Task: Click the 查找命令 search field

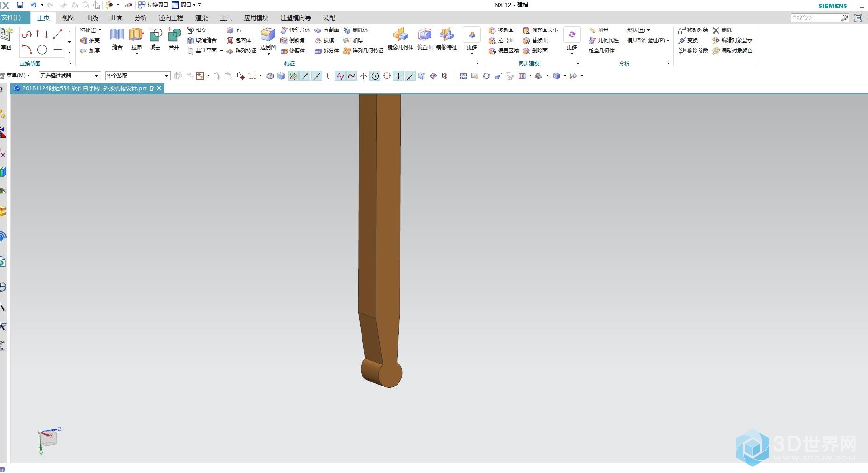Action: [820, 18]
